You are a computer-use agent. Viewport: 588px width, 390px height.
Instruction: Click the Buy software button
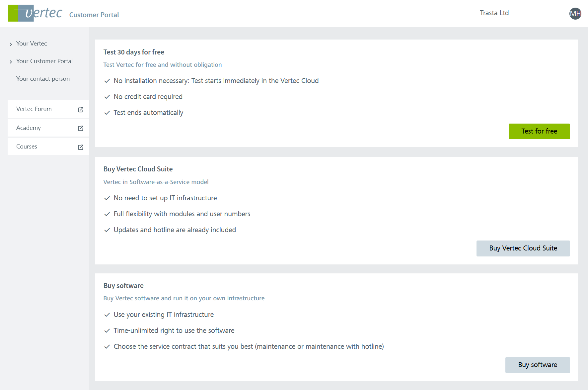[x=537, y=365]
